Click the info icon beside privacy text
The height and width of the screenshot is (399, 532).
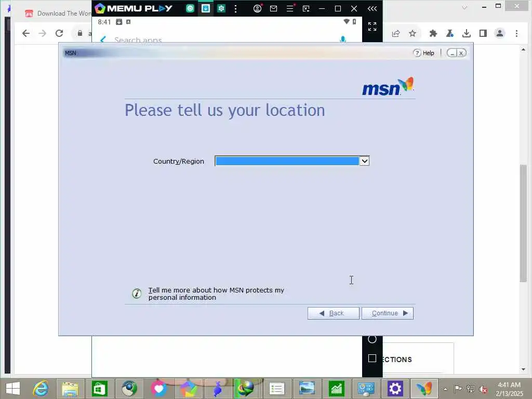click(x=137, y=293)
